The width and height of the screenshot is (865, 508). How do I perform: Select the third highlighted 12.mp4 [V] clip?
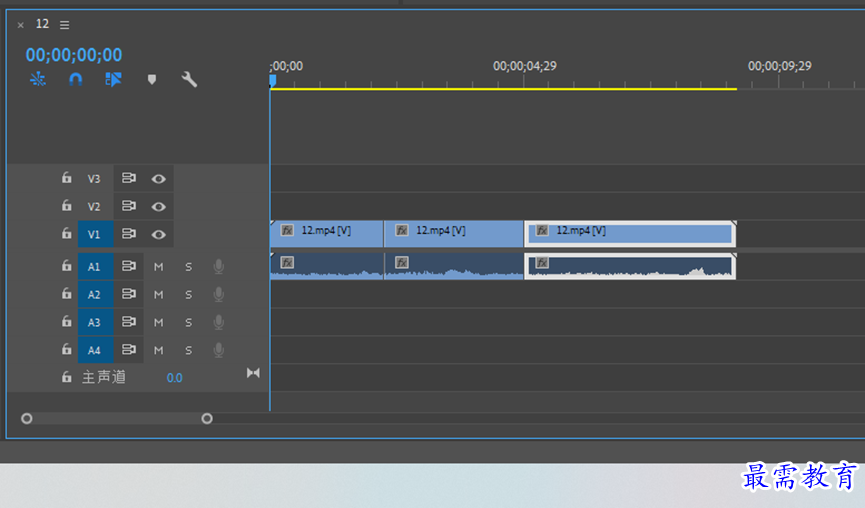tap(630, 234)
